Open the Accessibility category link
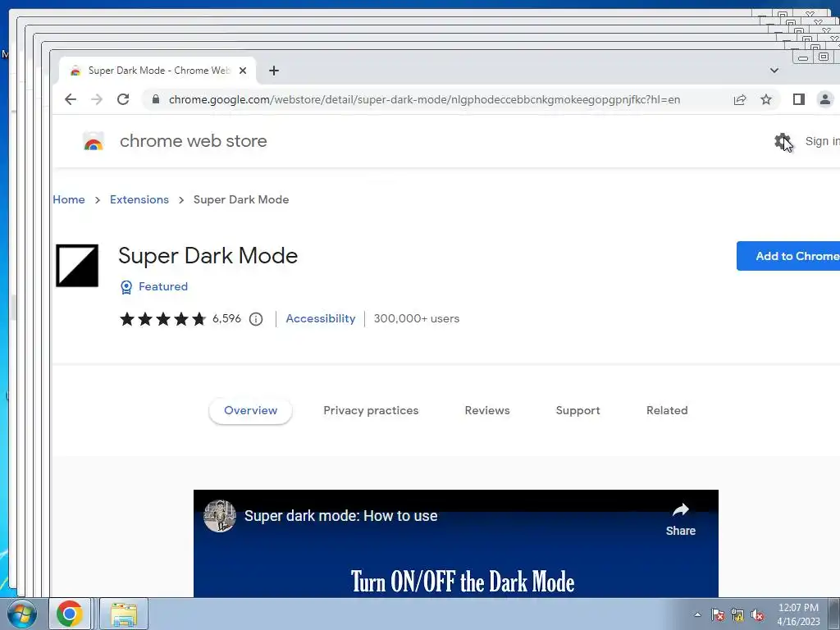 tap(321, 319)
